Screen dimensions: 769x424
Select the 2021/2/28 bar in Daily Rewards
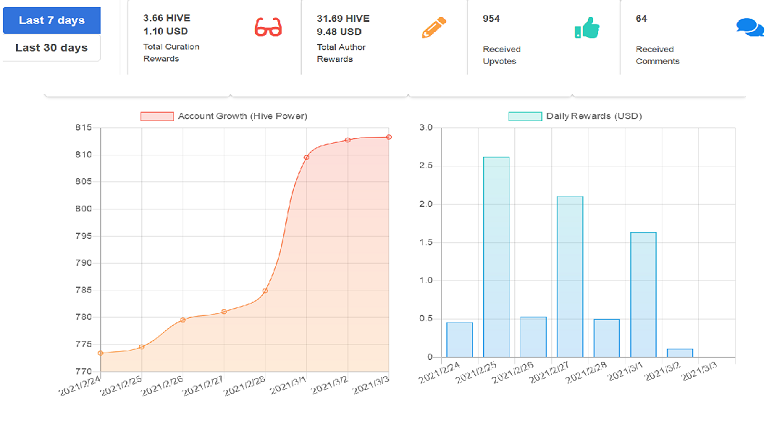click(607, 338)
